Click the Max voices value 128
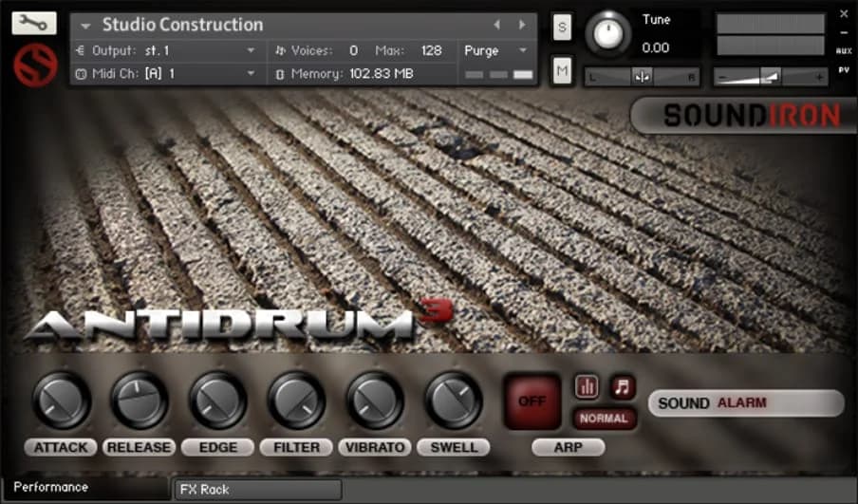The width and height of the screenshot is (858, 504). [431, 51]
